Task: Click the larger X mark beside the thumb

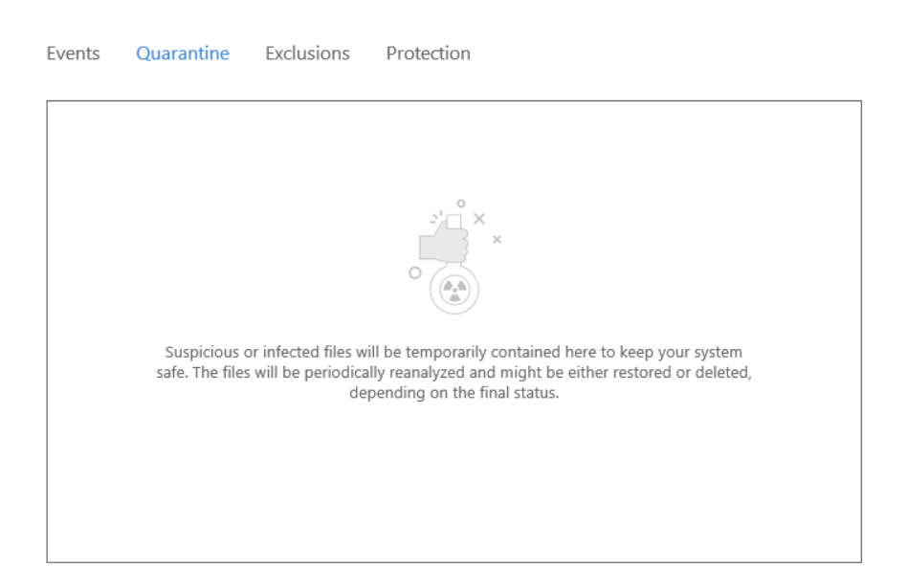Action: [479, 219]
